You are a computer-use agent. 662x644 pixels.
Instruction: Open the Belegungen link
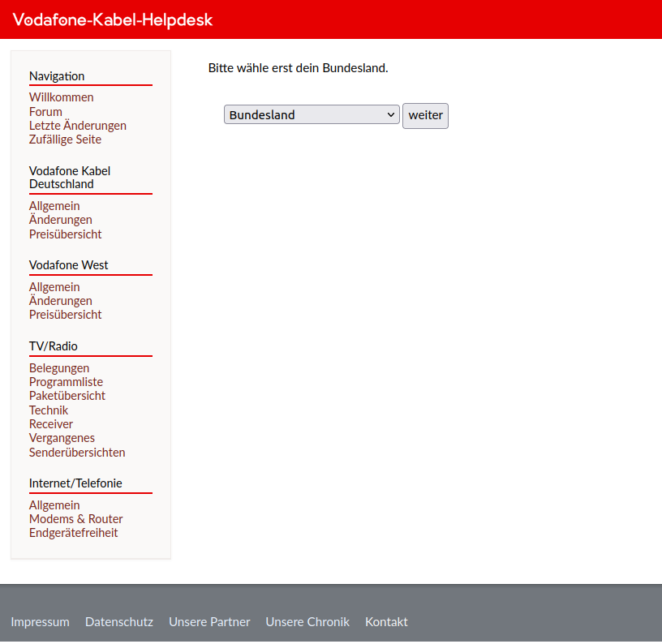pyautogui.click(x=59, y=368)
